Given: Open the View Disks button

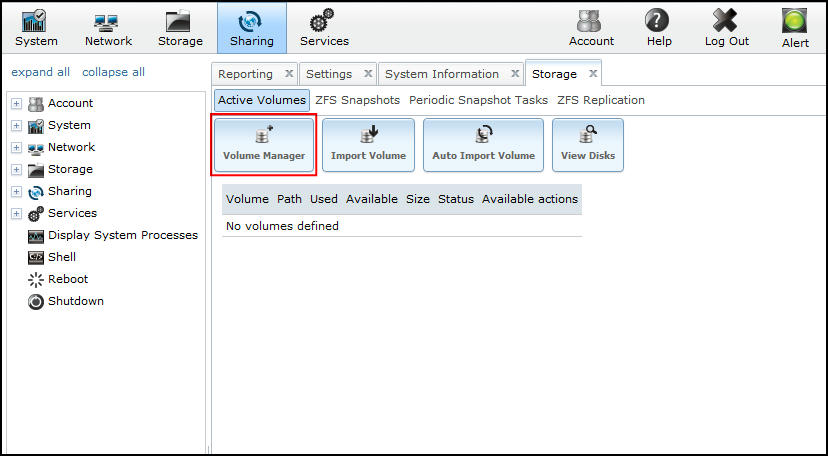Looking at the screenshot, I should (x=587, y=145).
